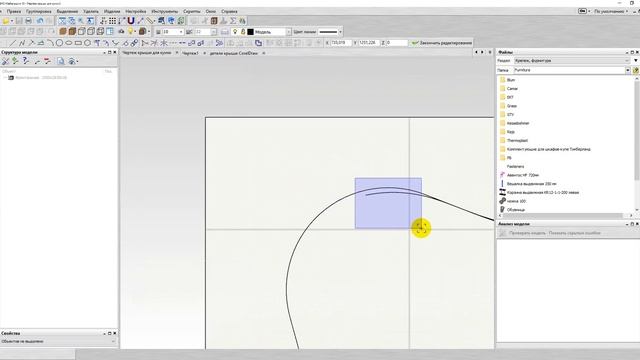Click Закончить редактирование button

(442, 43)
